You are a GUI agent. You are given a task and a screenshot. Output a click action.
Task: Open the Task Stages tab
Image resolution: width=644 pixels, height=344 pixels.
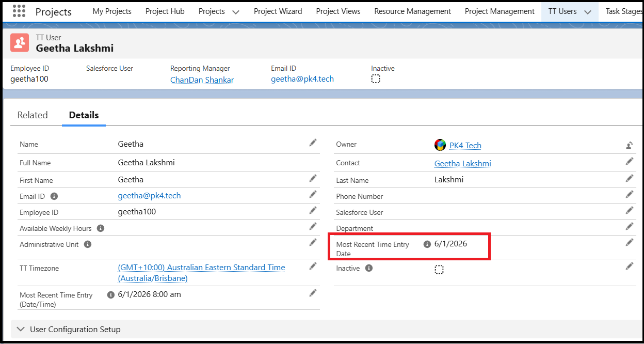(624, 11)
